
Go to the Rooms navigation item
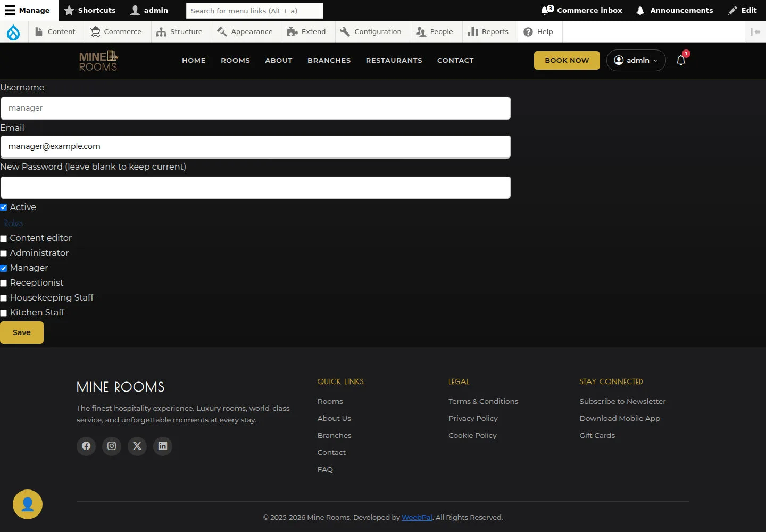[x=235, y=60]
